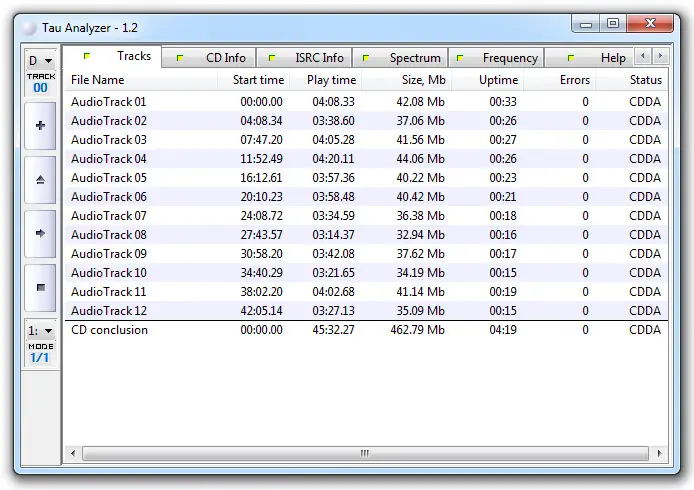
Task: Click play time 04:20.11
Action: click(x=333, y=159)
